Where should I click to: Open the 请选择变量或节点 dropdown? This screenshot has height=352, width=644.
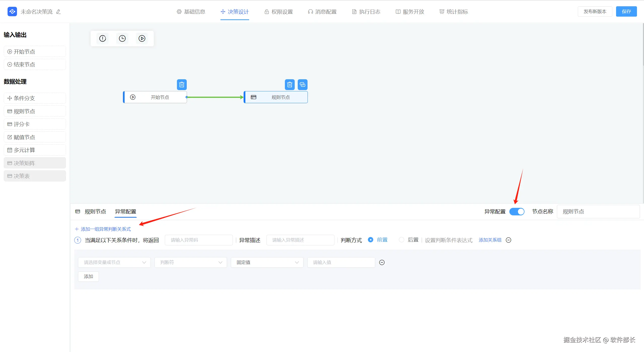(x=114, y=262)
